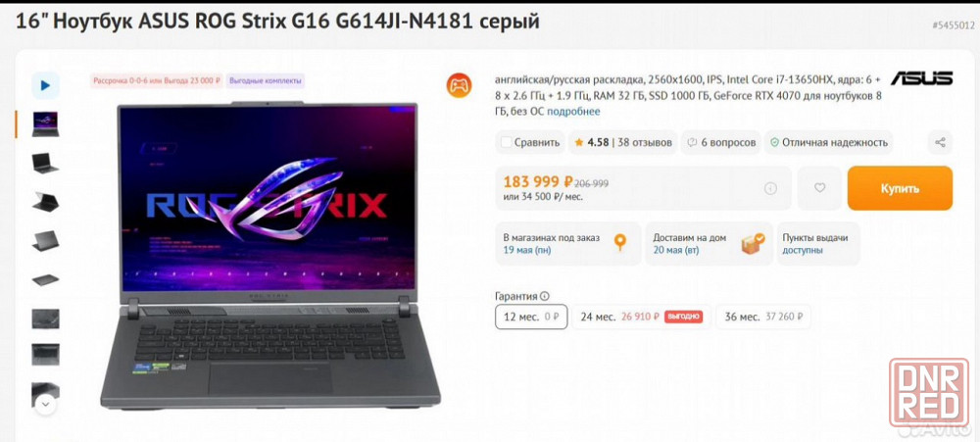Image resolution: width=980 pixels, height=442 pixels.
Task: Click the map pin store availability icon
Action: tap(619, 243)
